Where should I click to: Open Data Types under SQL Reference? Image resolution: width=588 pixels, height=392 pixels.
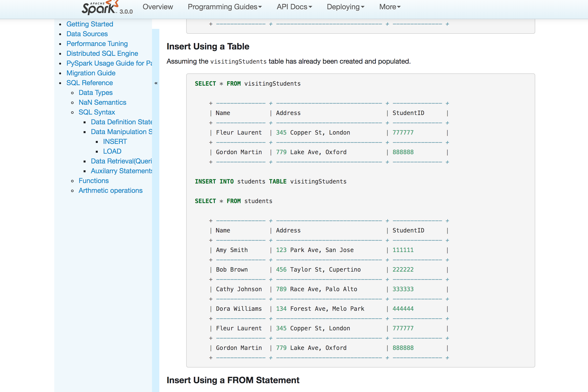[x=95, y=92]
